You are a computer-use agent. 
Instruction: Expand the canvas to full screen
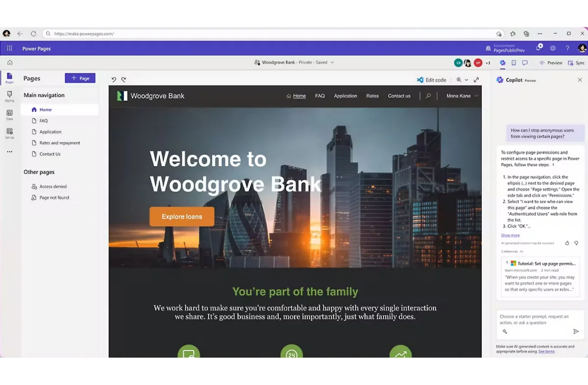[476, 80]
